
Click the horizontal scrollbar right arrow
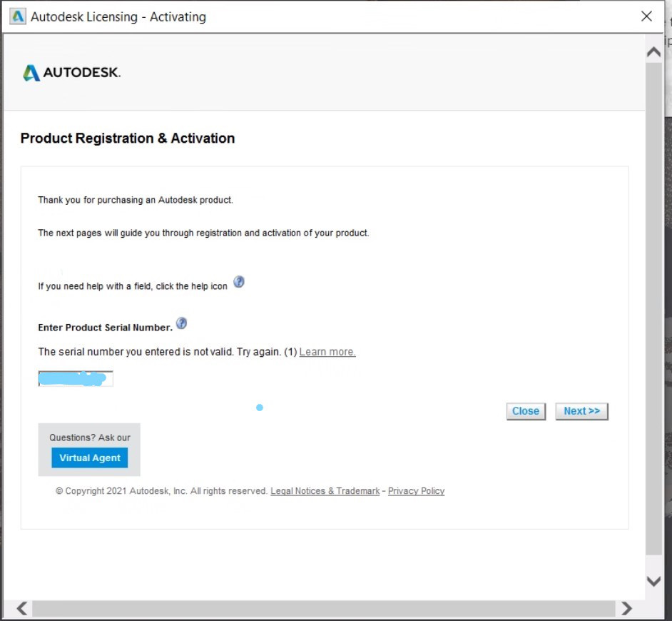(x=626, y=608)
